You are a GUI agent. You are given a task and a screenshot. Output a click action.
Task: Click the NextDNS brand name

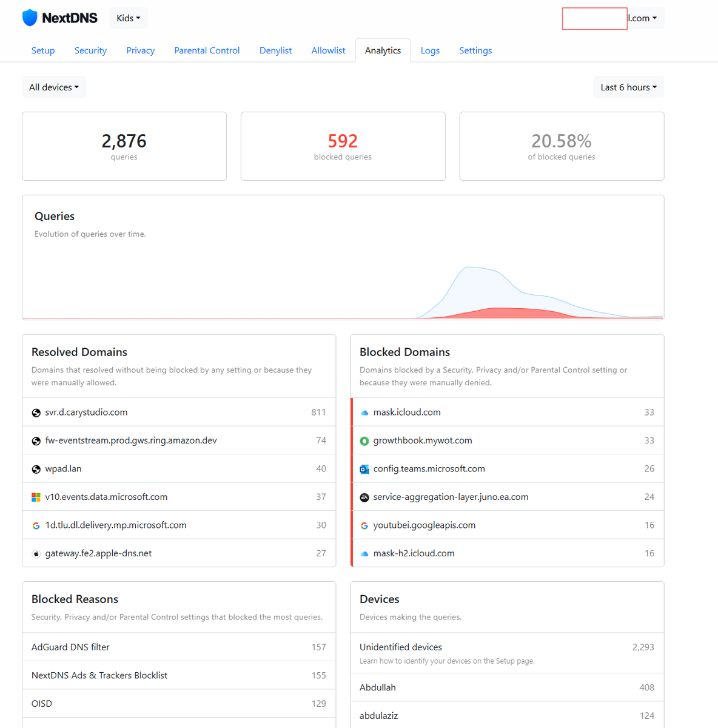[x=70, y=18]
